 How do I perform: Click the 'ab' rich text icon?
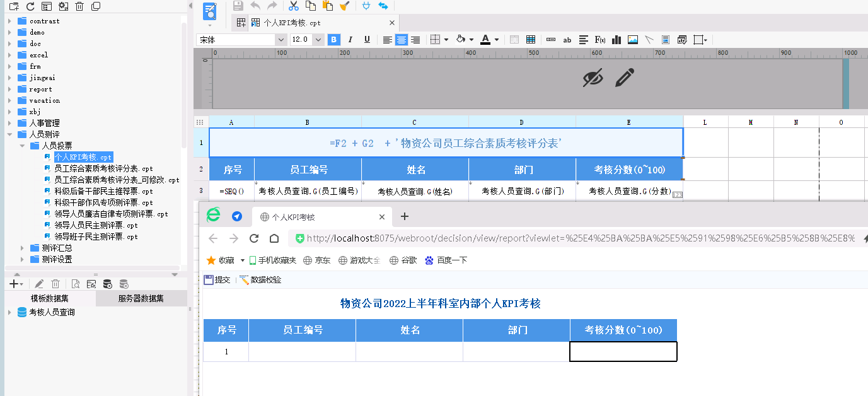pyautogui.click(x=567, y=40)
